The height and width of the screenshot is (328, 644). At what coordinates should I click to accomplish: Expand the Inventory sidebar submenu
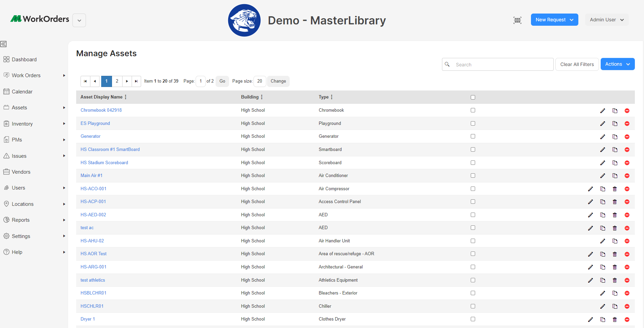[x=64, y=124]
